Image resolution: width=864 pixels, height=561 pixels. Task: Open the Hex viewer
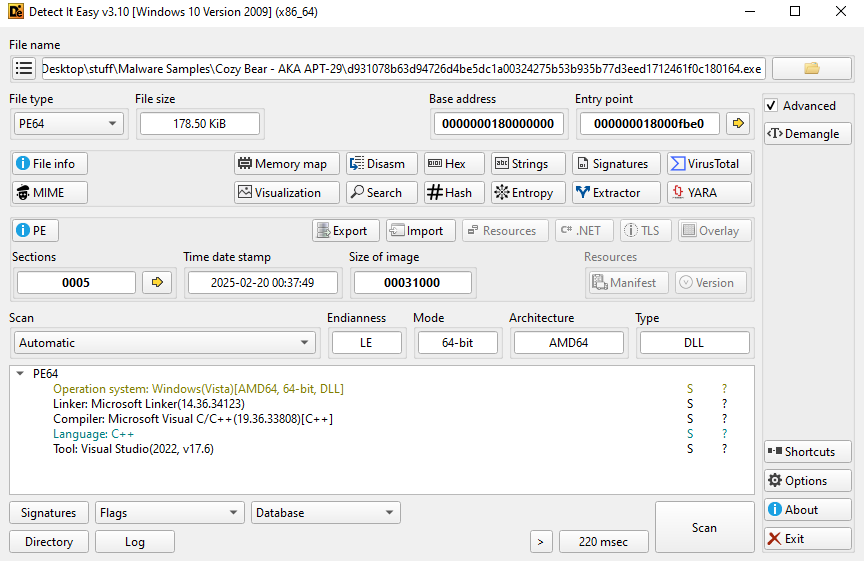pyautogui.click(x=454, y=164)
